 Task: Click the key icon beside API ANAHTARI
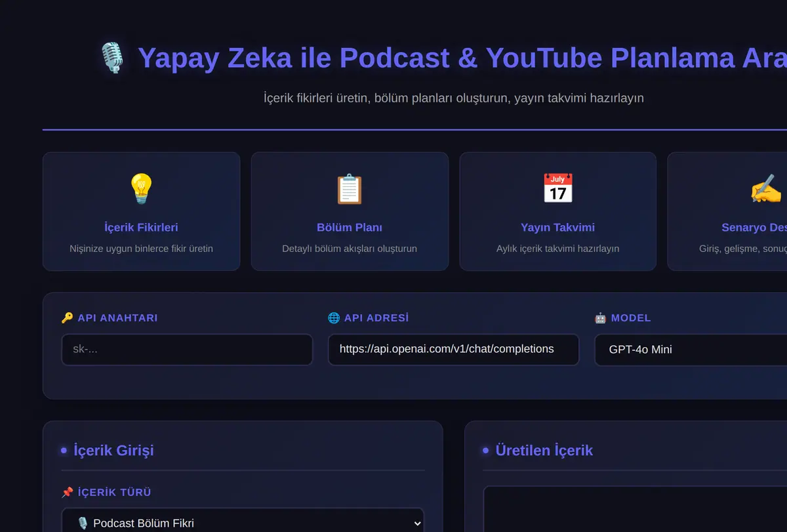pos(67,318)
